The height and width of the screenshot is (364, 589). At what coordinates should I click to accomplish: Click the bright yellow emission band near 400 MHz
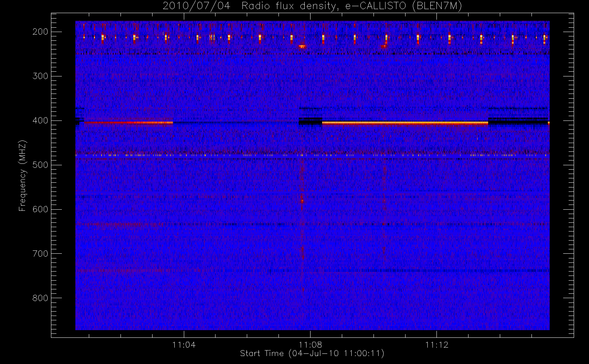click(405, 123)
